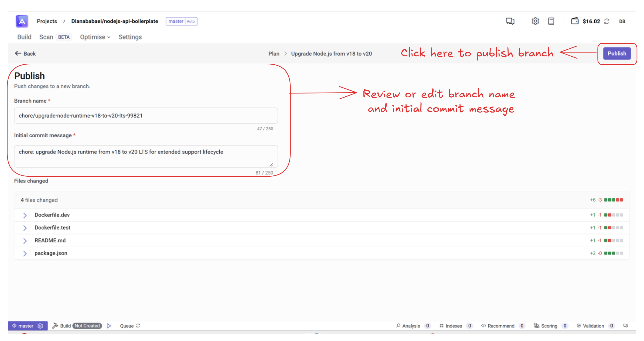Open the chat conversations icon in the top bar
This screenshot has height=341, width=644.
tap(510, 21)
